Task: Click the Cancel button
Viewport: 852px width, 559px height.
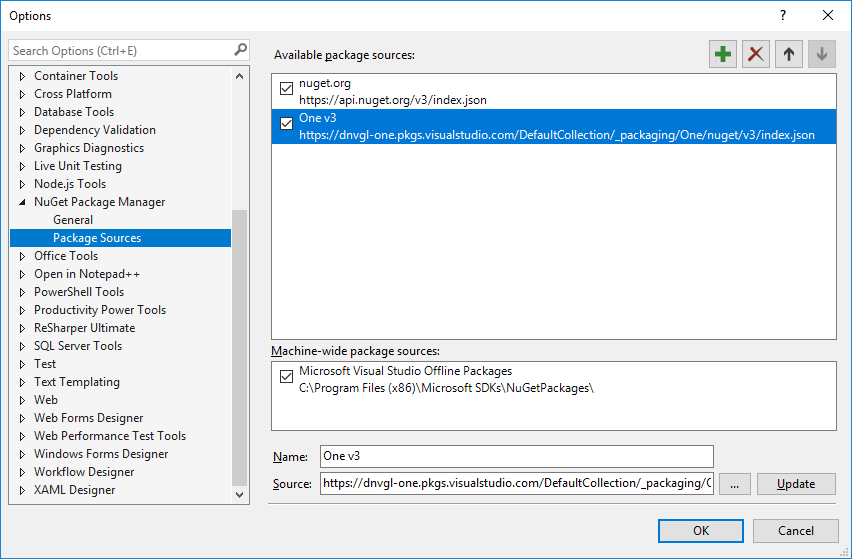Action: click(x=796, y=531)
